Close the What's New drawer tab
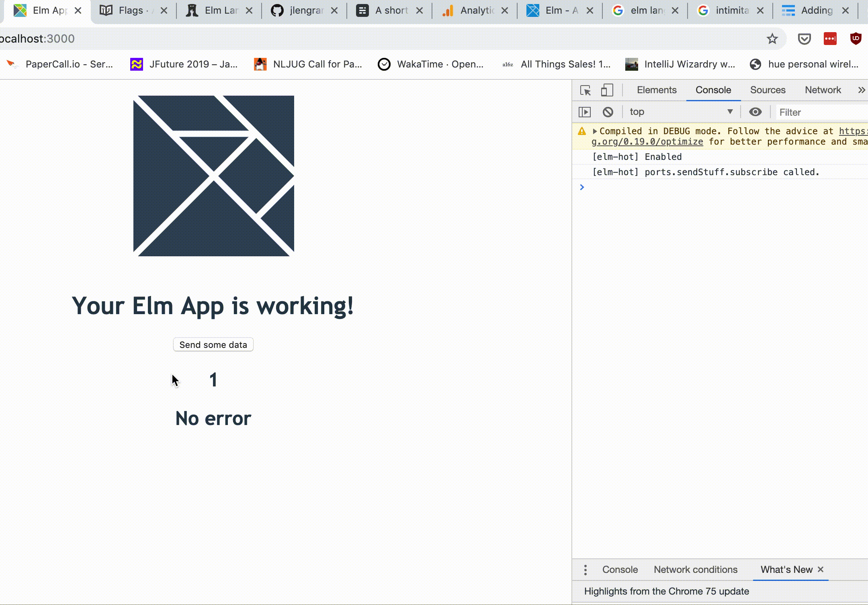The width and height of the screenshot is (868, 605). [821, 570]
